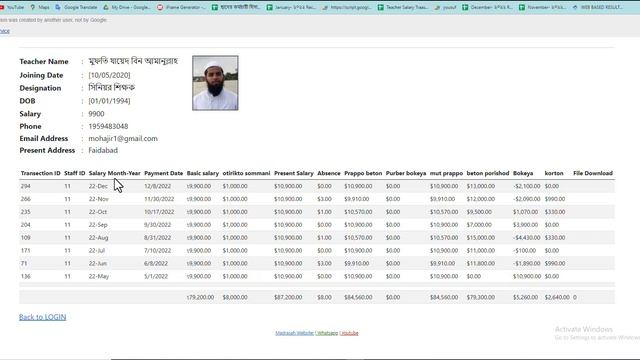Click the korton column header

pyautogui.click(x=554, y=173)
